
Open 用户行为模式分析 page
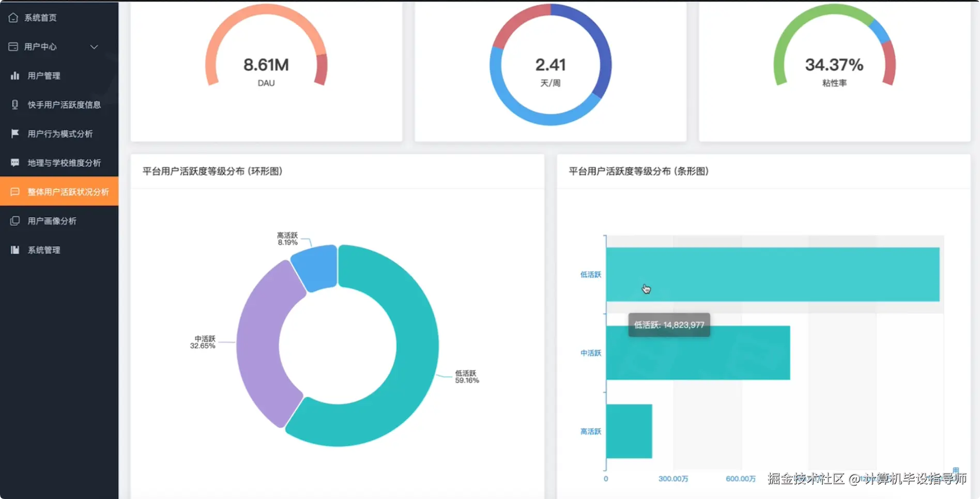pos(59,133)
